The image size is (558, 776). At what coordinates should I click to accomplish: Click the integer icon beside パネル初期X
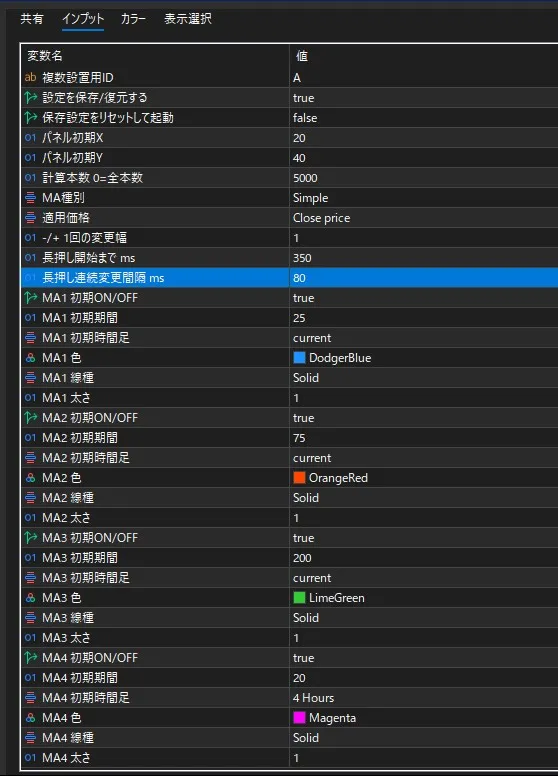click(x=30, y=138)
